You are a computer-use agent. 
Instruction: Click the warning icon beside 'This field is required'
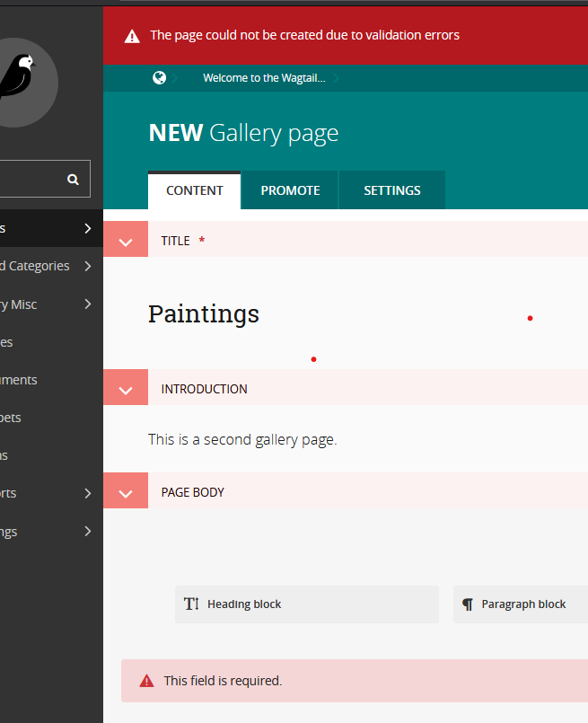point(146,681)
